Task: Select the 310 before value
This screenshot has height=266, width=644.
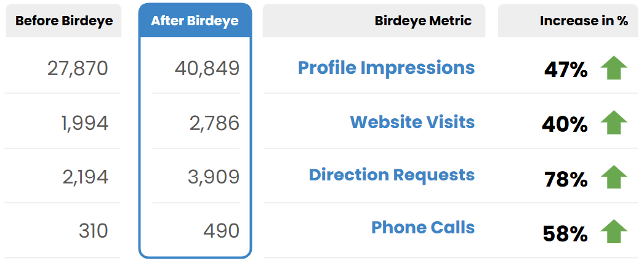Action: pos(93,232)
